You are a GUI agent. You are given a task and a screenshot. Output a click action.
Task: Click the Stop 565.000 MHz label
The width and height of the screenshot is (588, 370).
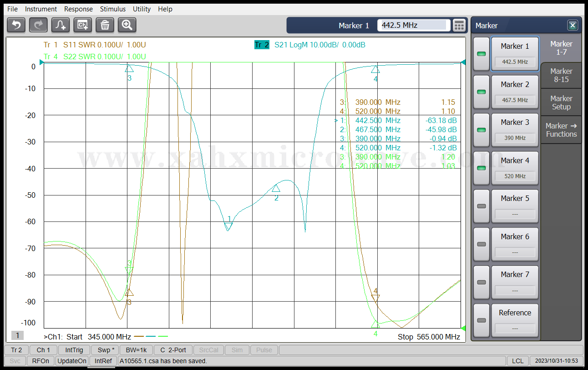429,337
